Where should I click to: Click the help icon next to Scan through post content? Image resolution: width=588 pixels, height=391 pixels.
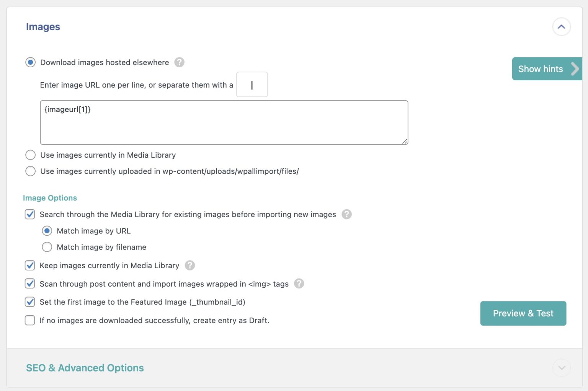pos(299,283)
